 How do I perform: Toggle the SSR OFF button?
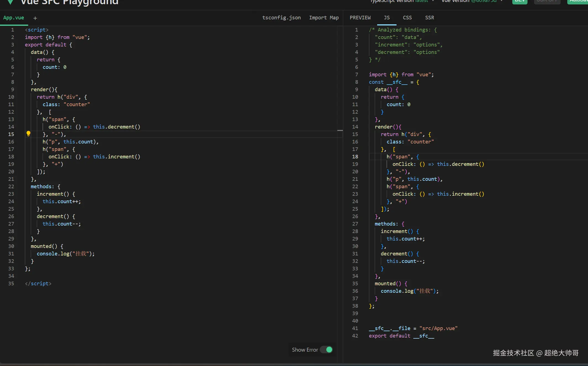tap(547, 1)
